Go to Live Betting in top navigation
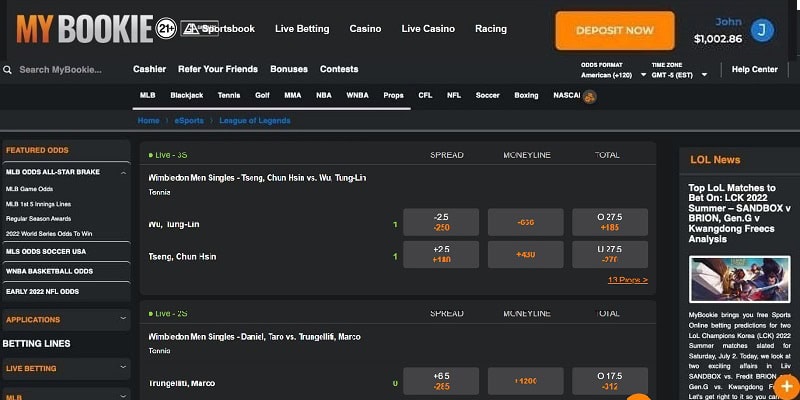 [x=302, y=29]
